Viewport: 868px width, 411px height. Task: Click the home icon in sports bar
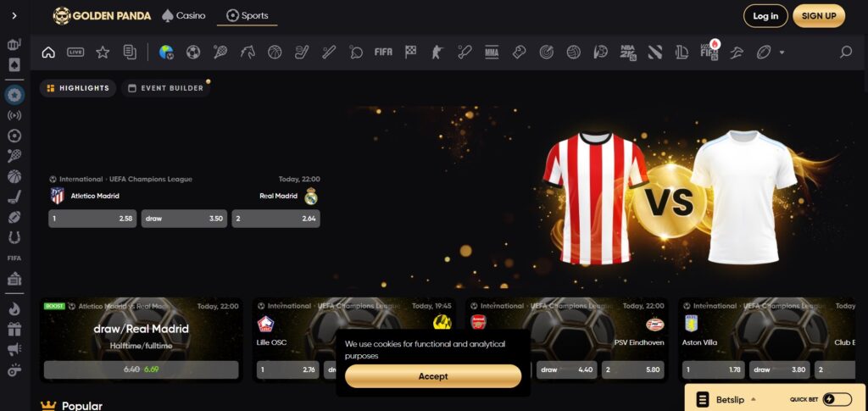[48, 53]
